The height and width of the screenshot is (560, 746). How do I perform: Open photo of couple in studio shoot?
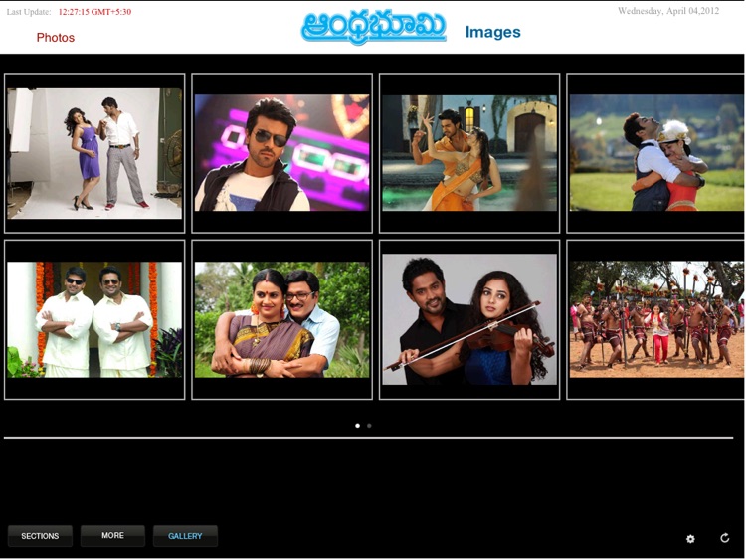(x=94, y=153)
